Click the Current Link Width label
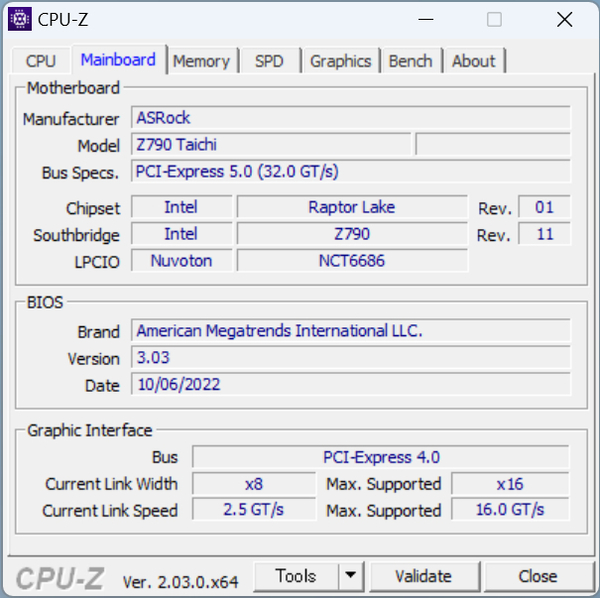This screenshot has width=600, height=598. pyautogui.click(x=111, y=484)
